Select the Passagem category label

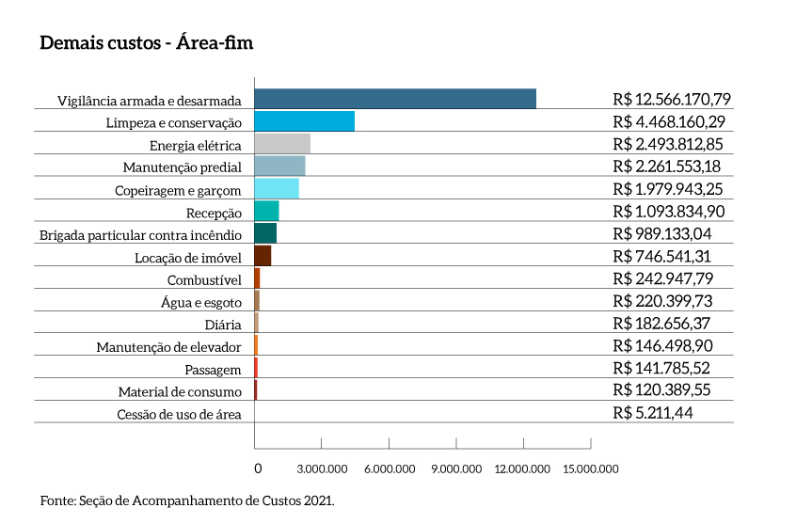[x=214, y=370]
